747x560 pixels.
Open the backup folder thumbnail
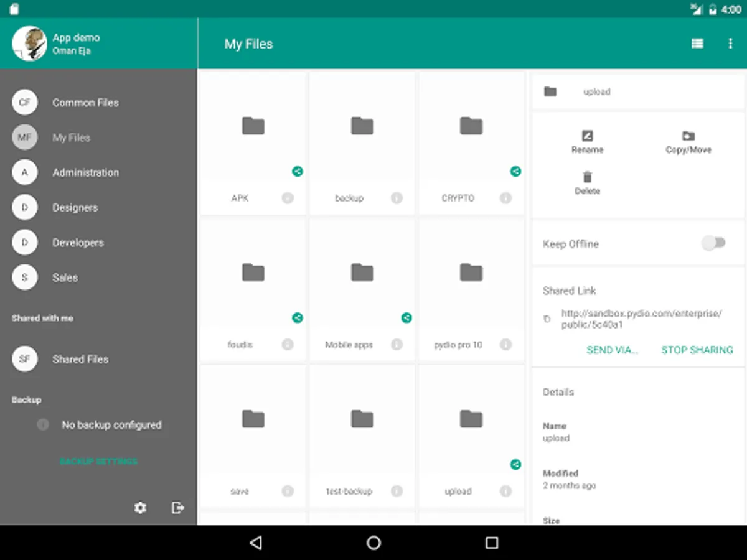[362, 126]
